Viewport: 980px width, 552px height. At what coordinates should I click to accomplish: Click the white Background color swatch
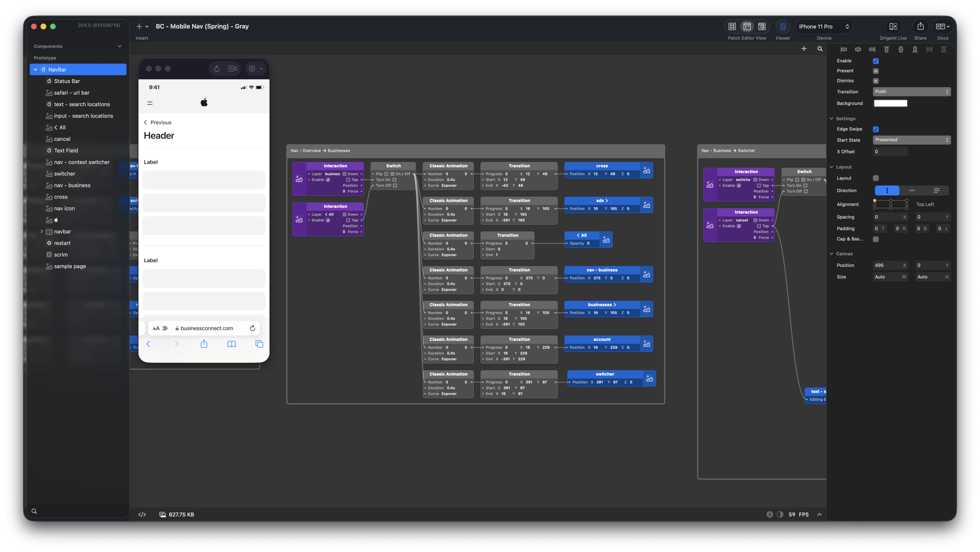pos(890,103)
